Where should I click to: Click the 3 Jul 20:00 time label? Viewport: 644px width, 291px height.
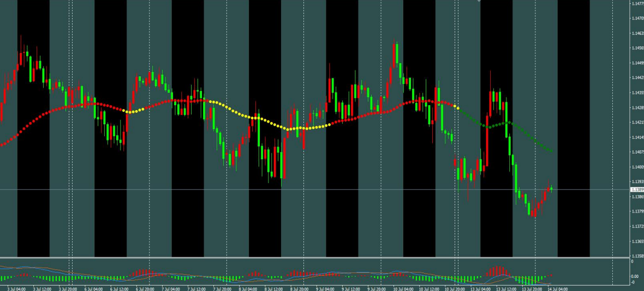[68, 289]
